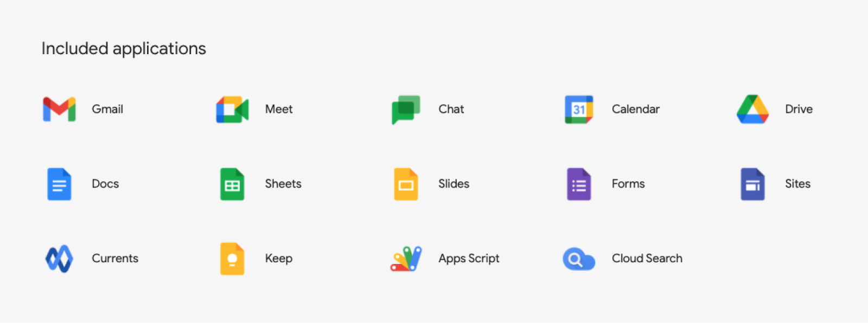Click the Apps Script label
Screen dimensions: 868x323
469,259
